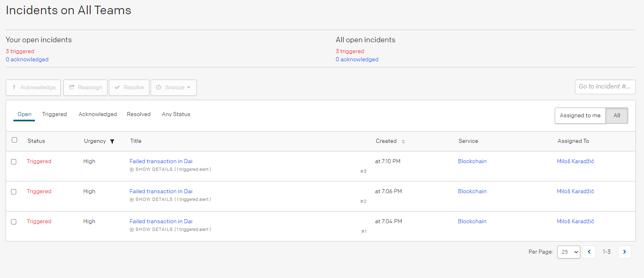The image size is (644, 278).
Task: Go to the next page arrow
Action: point(625,252)
